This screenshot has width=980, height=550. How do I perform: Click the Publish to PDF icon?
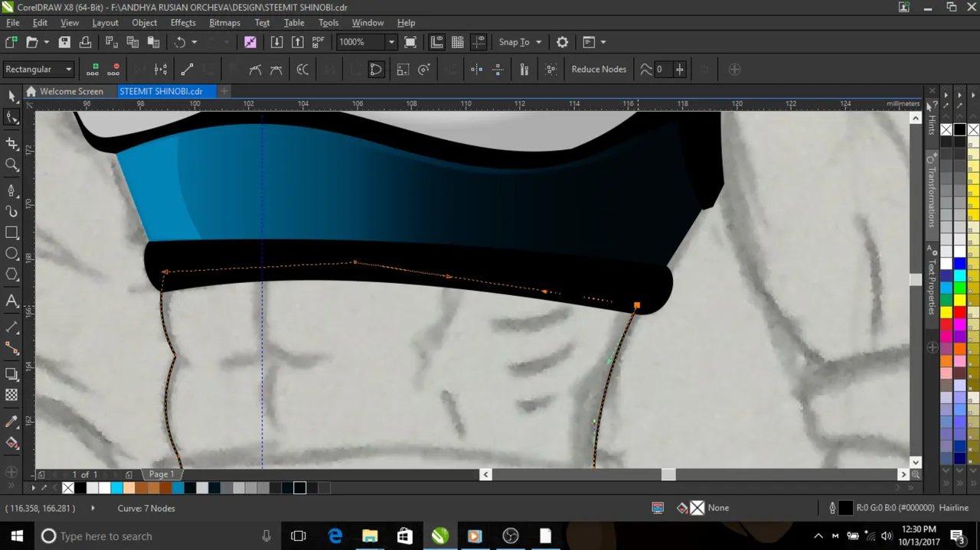click(318, 42)
